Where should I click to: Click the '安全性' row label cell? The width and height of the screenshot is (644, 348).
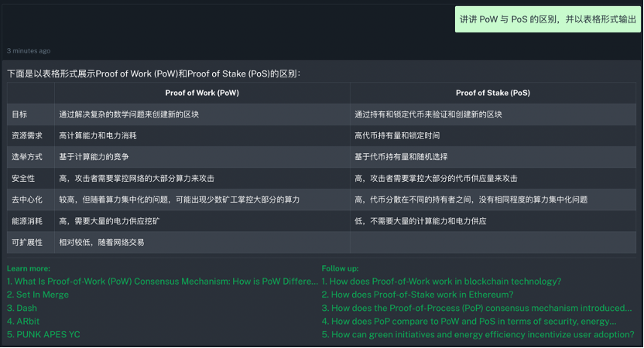coord(23,178)
